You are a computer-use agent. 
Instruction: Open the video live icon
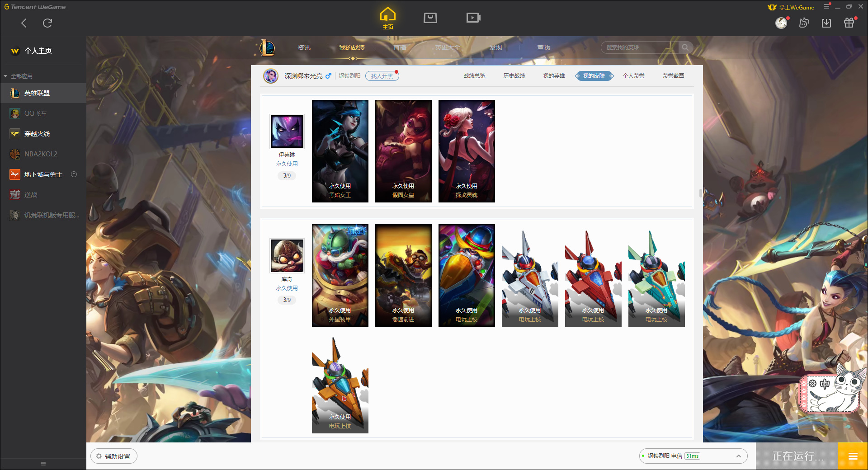click(473, 18)
